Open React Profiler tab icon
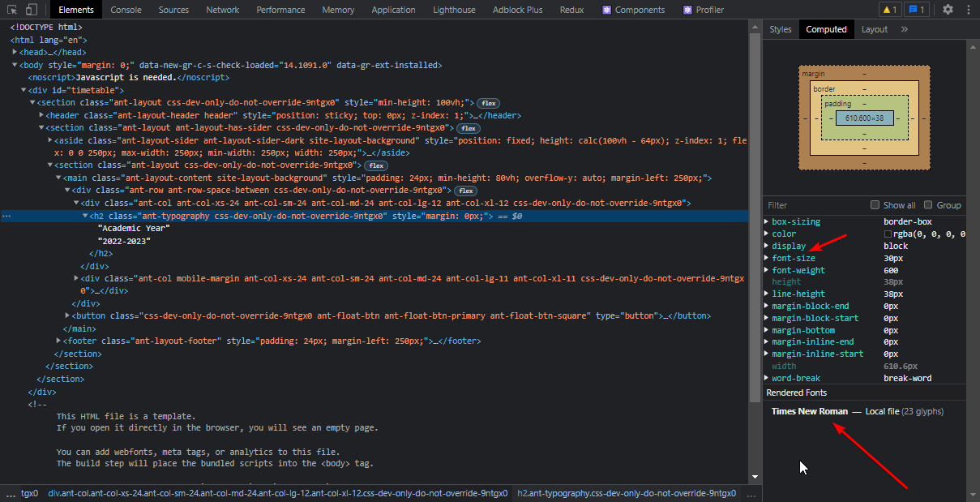This screenshot has height=502, width=980. [687, 10]
